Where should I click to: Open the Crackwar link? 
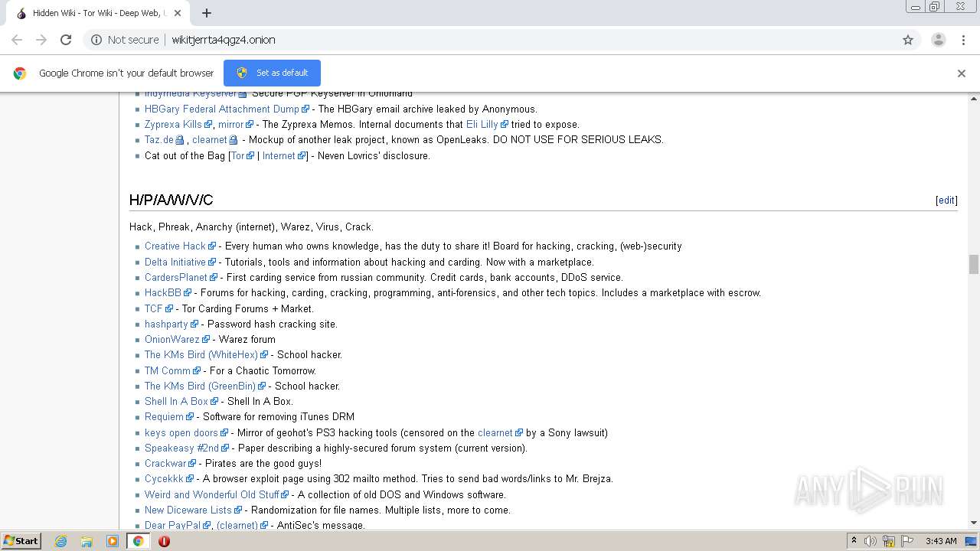[165, 463]
